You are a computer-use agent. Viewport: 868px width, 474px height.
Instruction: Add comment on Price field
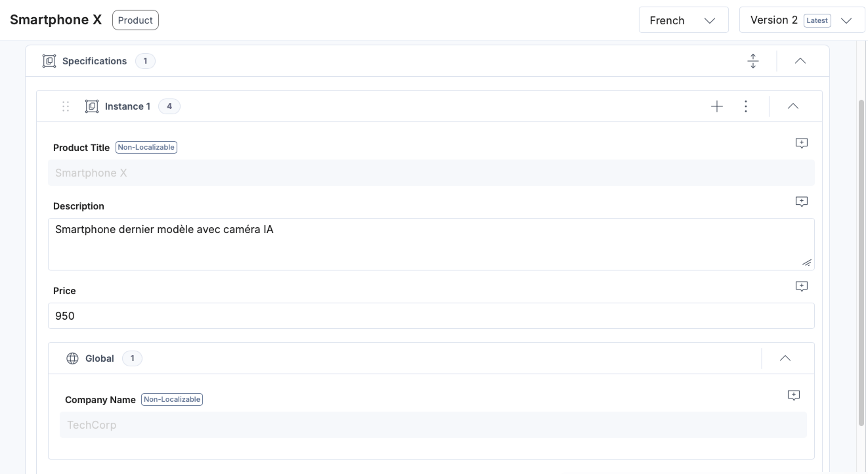pyautogui.click(x=801, y=286)
